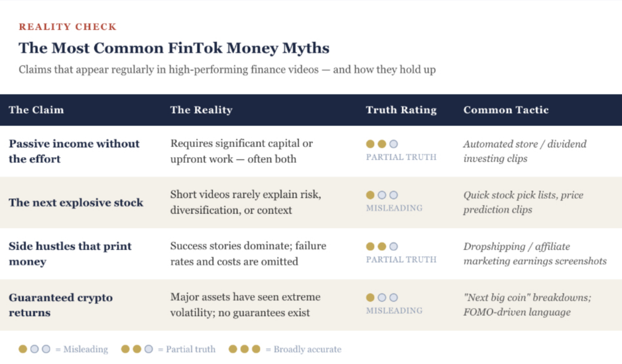Click the next explosive stock rating dots
Viewport: 622px width, 364px height.
click(382, 195)
